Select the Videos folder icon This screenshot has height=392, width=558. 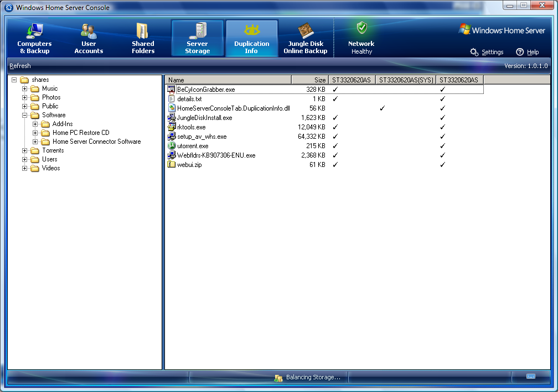[34, 168]
